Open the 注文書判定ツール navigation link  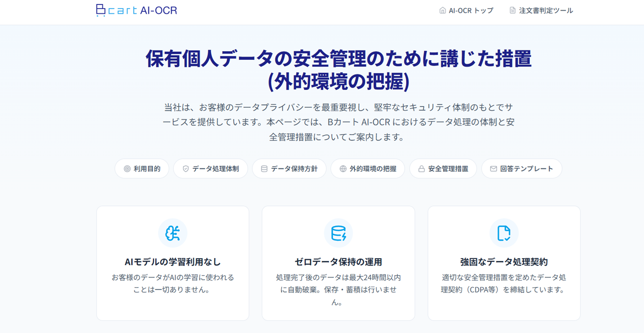click(546, 11)
